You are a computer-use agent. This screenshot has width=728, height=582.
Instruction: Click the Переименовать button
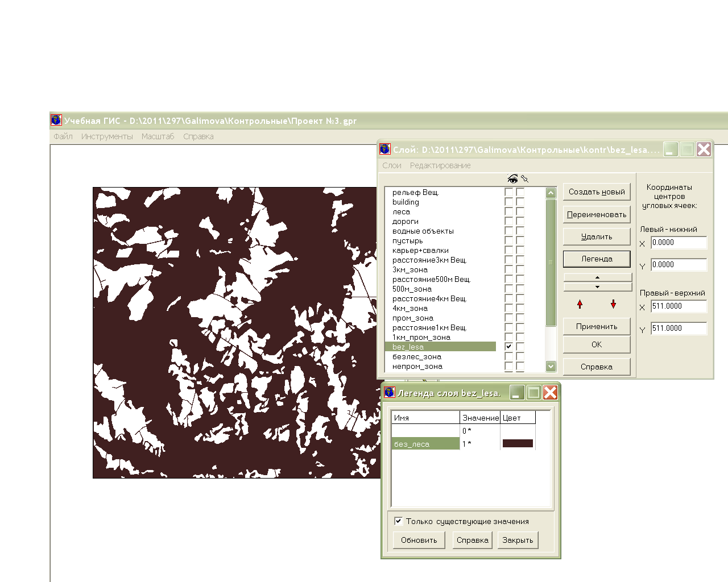[x=597, y=215]
